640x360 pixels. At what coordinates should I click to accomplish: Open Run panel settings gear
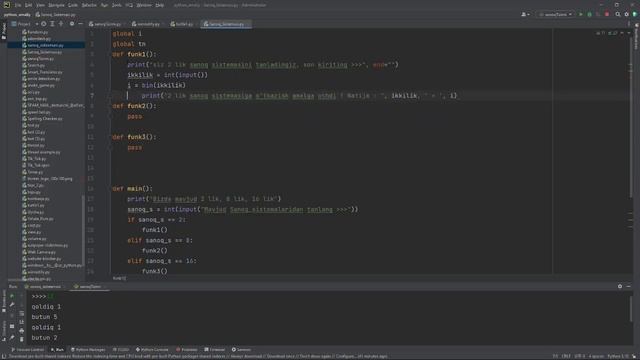(x=620, y=287)
